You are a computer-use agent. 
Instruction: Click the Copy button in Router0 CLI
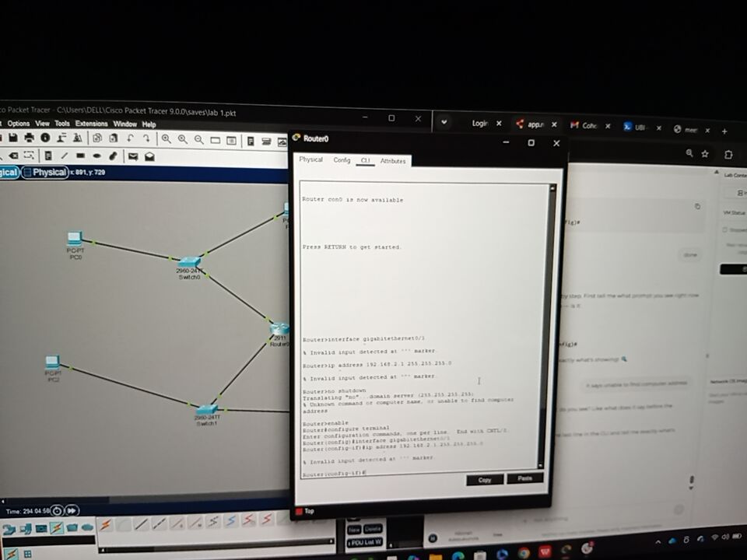point(485,480)
